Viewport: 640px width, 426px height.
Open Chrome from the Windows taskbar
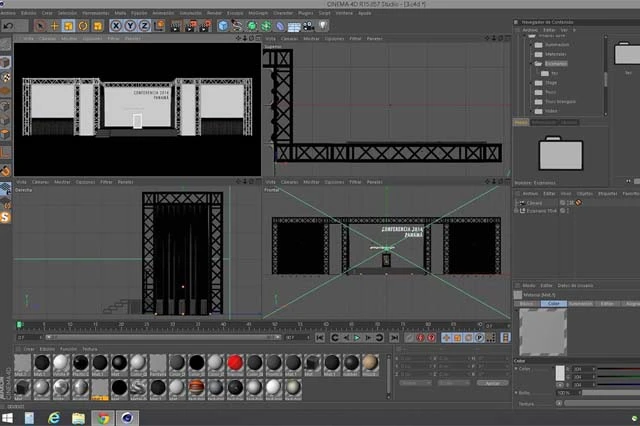pos(101,416)
